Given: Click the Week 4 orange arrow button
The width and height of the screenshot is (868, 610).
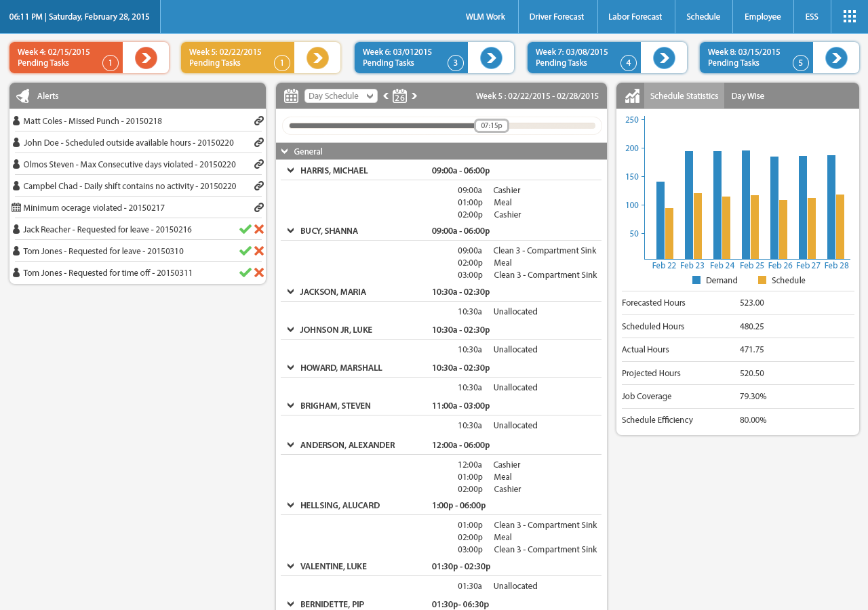Looking at the screenshot, I should tap(146, 58).
